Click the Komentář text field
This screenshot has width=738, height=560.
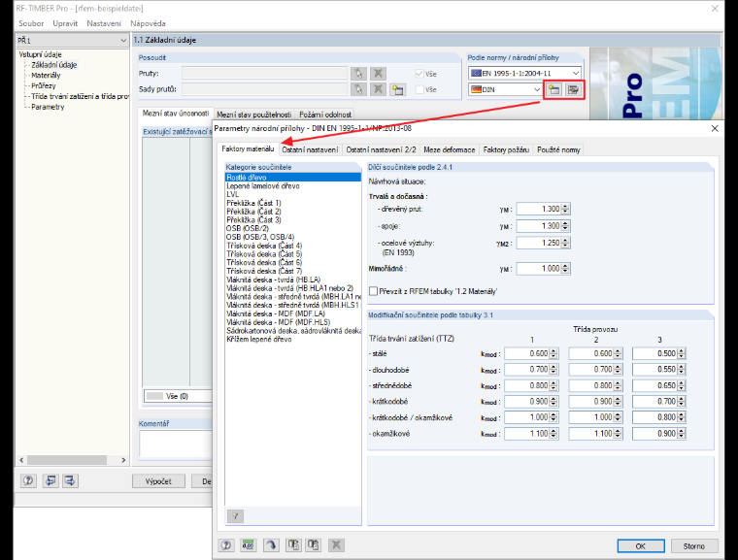[176, 445]
